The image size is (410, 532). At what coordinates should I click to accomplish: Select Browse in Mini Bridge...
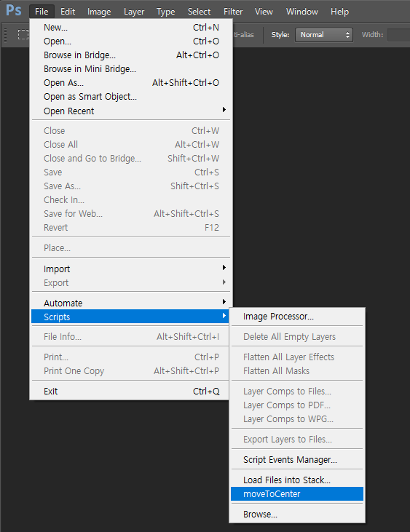131,69
